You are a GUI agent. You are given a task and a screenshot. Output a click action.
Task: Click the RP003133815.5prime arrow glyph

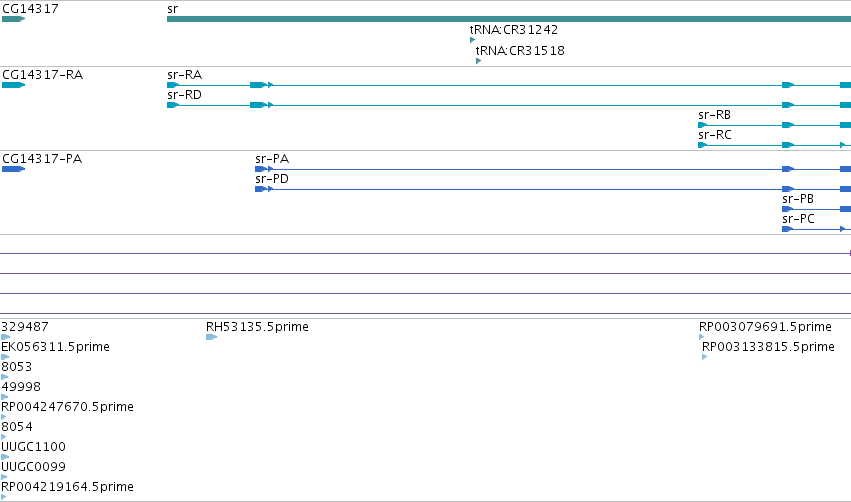(704, 357)
